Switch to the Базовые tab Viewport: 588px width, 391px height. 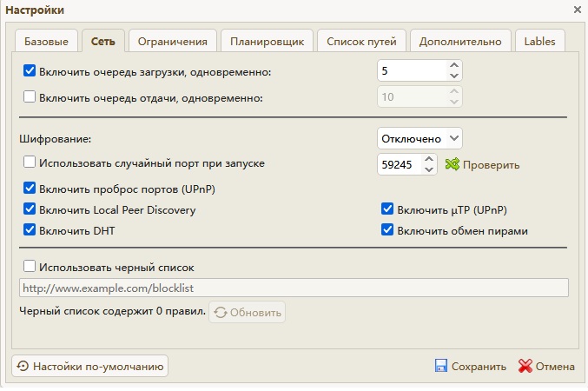pyautogui.click(x=46, y=41)
